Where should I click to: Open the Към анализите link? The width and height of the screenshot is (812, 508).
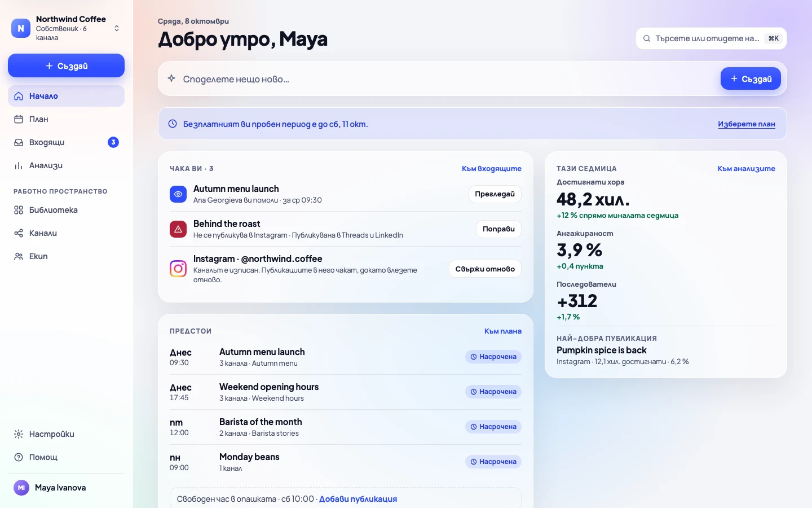click(747, 168)
